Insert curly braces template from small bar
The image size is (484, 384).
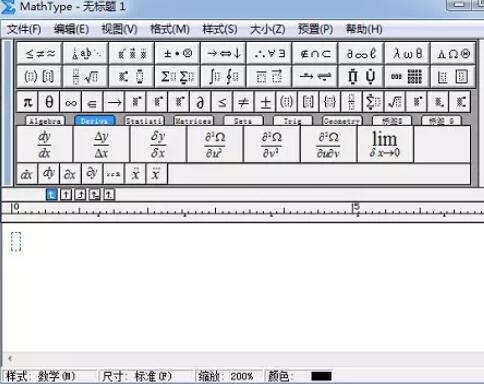(330, 102)
